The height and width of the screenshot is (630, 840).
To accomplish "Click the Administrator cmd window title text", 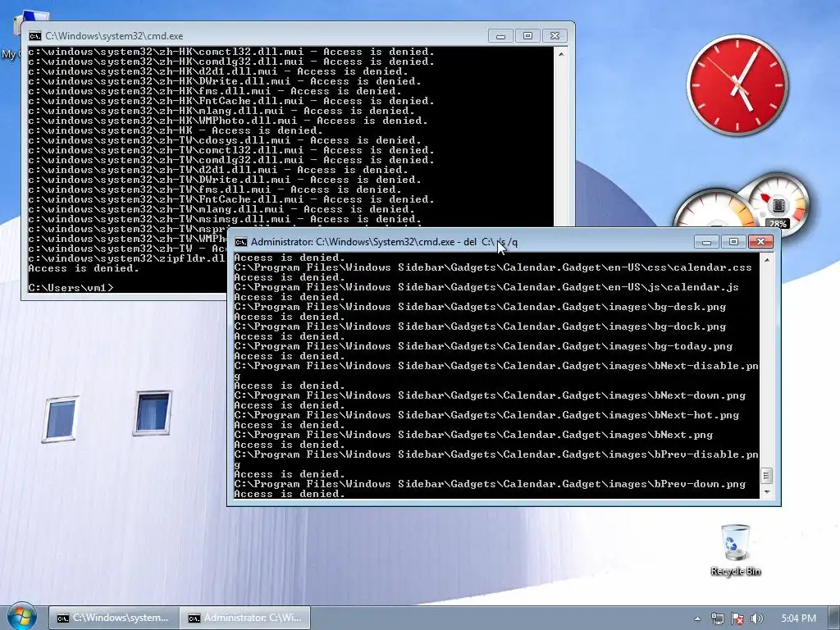I will [384, 242].
